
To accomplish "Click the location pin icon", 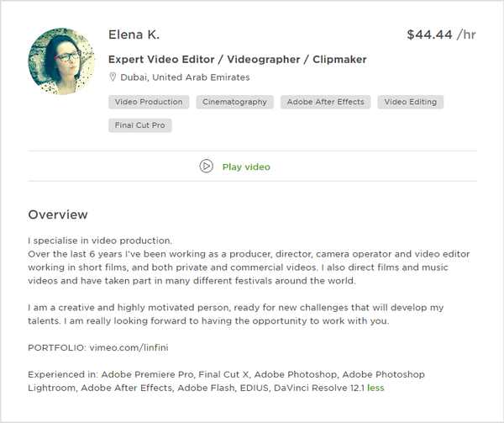I will click(112, 77).
